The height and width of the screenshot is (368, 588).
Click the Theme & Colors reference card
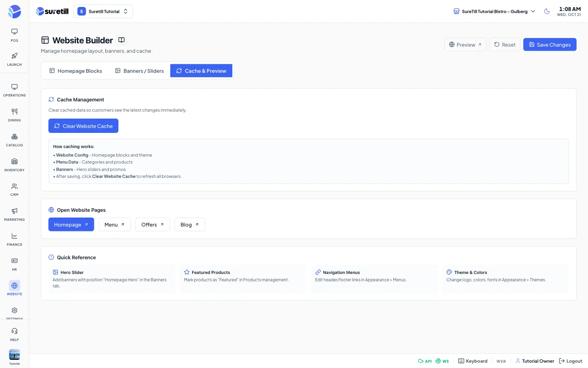click(506, 279)
